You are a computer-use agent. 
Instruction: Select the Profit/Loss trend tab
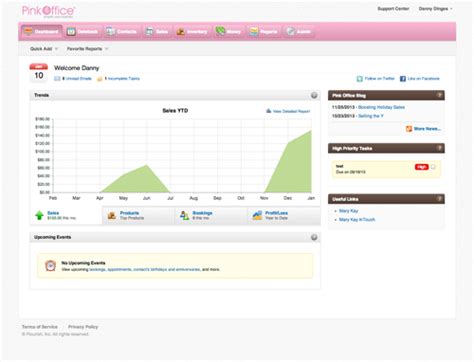284,215
